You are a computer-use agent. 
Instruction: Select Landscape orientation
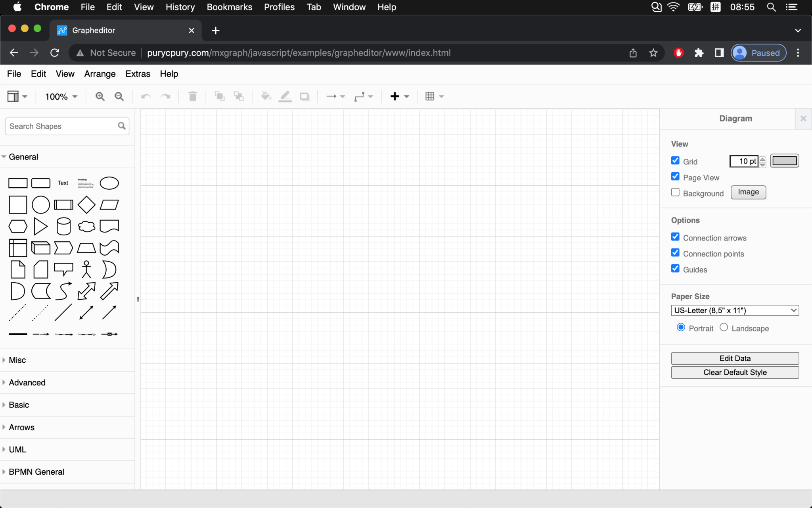pos(723,327)
